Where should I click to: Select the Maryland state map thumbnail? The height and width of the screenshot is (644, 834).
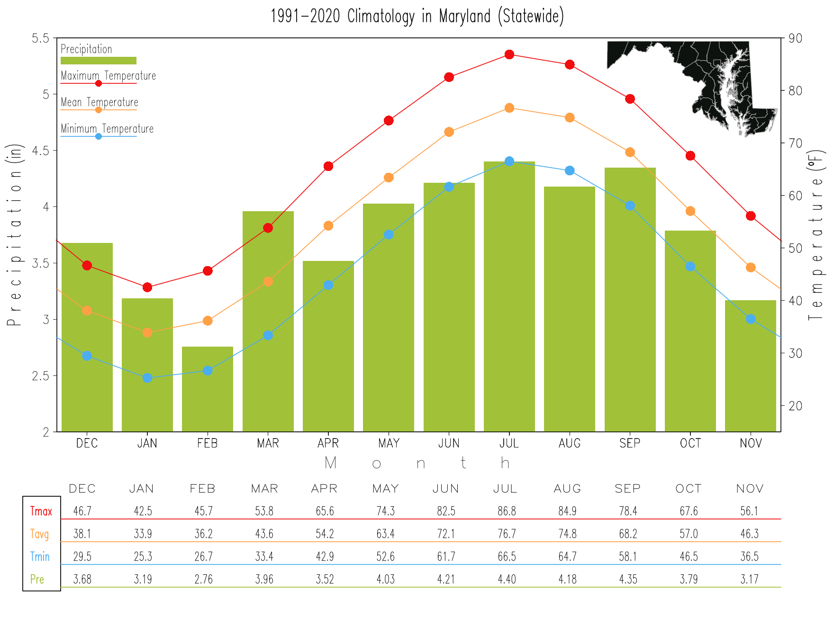(692, 89)
